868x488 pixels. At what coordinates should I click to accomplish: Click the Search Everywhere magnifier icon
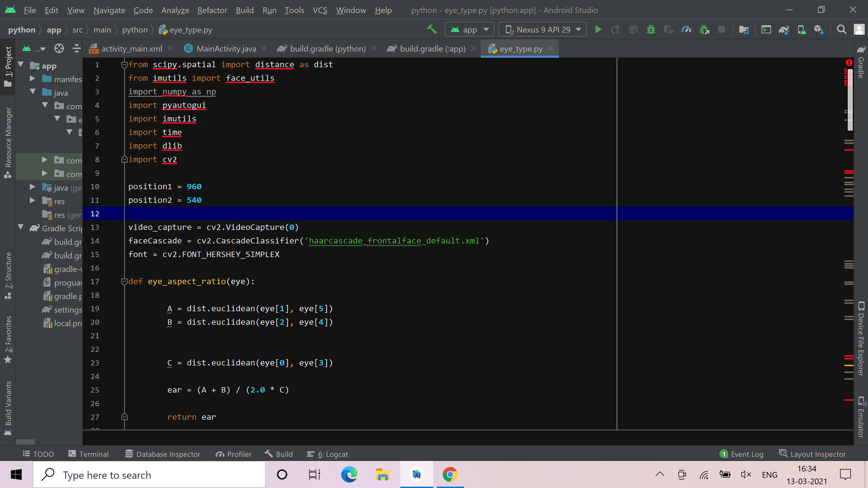click(x=841, y=30)
